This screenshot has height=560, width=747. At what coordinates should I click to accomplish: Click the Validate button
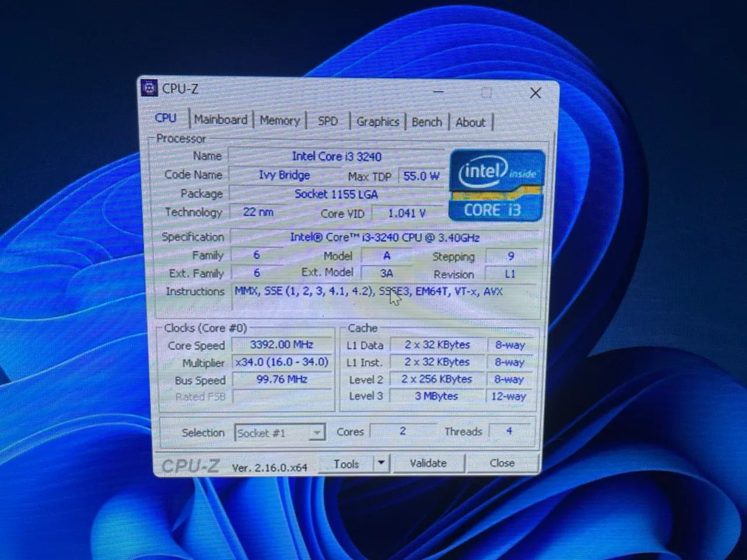428,463
